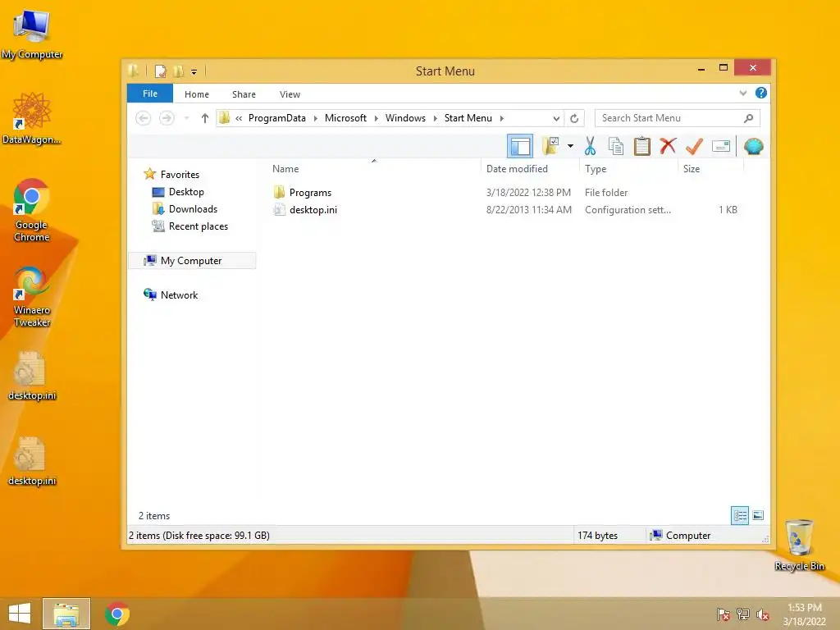Open Downloads in the navigation pane
The width and height of the screenshot is (840, 630).
pos(193,209)
